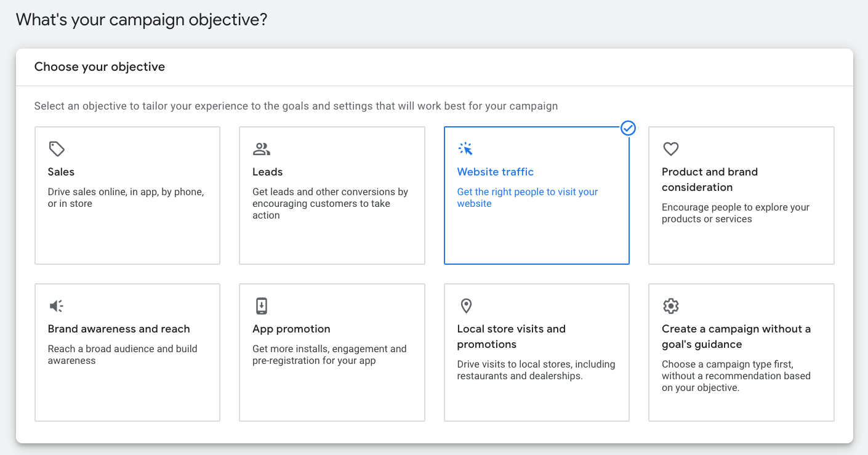
Task: Click 'Choose a campaign type first' description
Action: pos(736,376)
